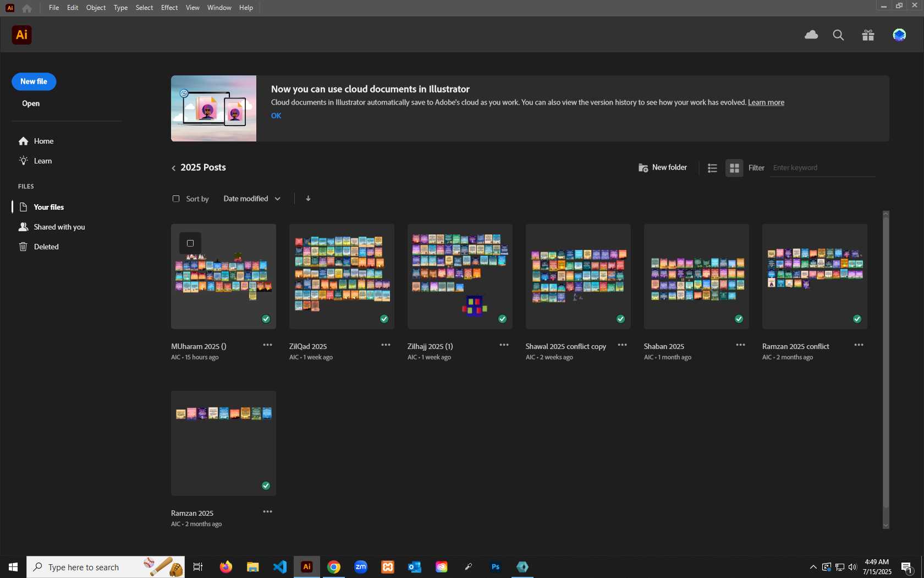Go back using arrow beside 2025 Posts
This screenshot has width=924, height=578.
(173, 168)
